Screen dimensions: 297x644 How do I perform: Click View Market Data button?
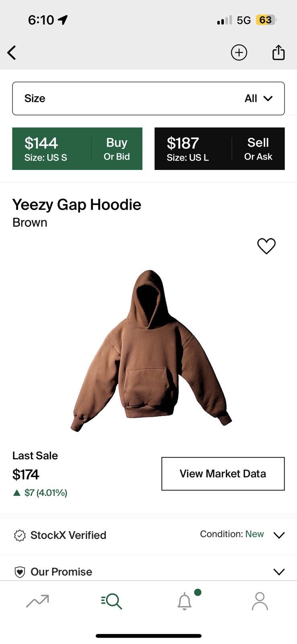point(223,474)
